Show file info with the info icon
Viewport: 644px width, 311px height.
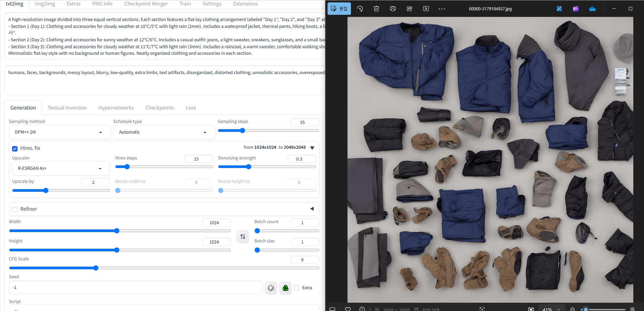(362, 309)
